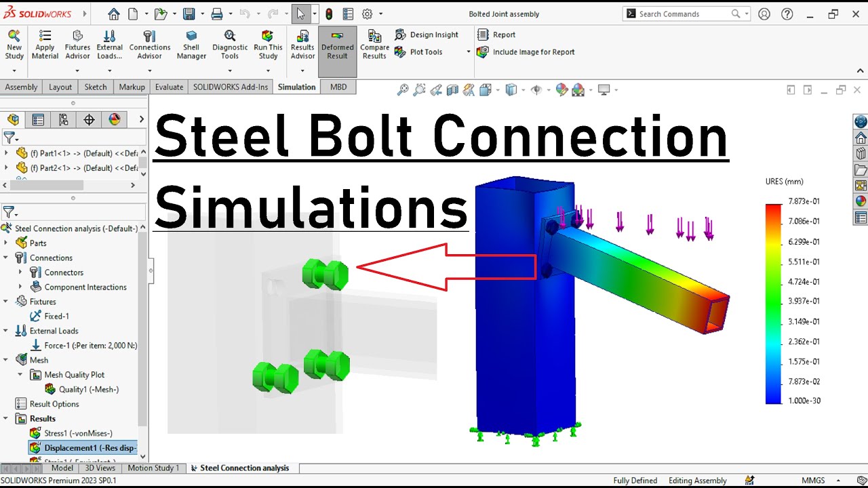Click the Section View icon

click(x=452, y=89)
